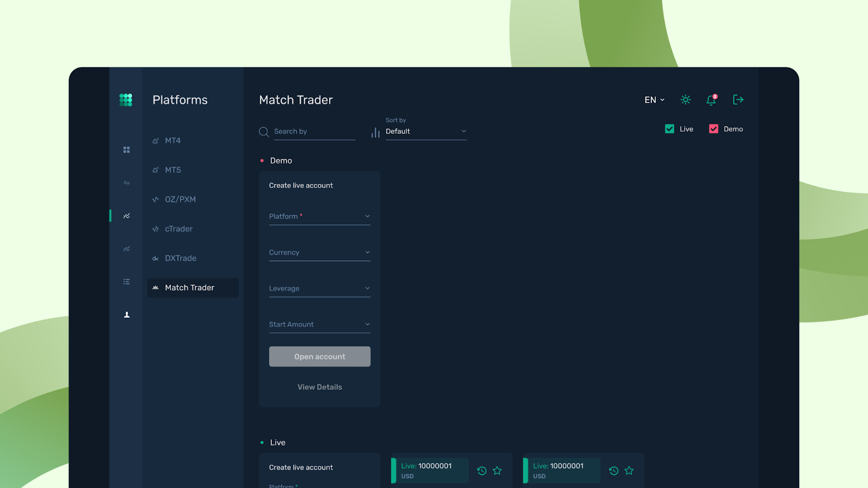Click the green dotted app logo
Image resolution: width=868 pixels, height=488 pixels.
pos(126,100)
